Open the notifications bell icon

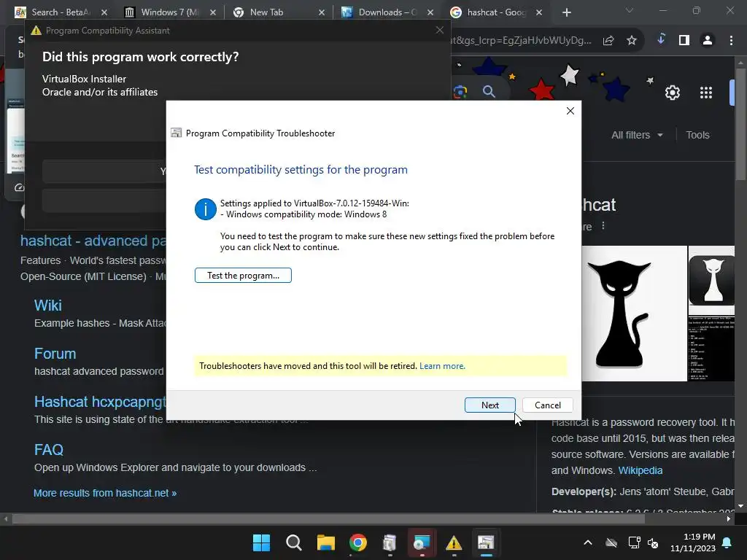[727, 542]
